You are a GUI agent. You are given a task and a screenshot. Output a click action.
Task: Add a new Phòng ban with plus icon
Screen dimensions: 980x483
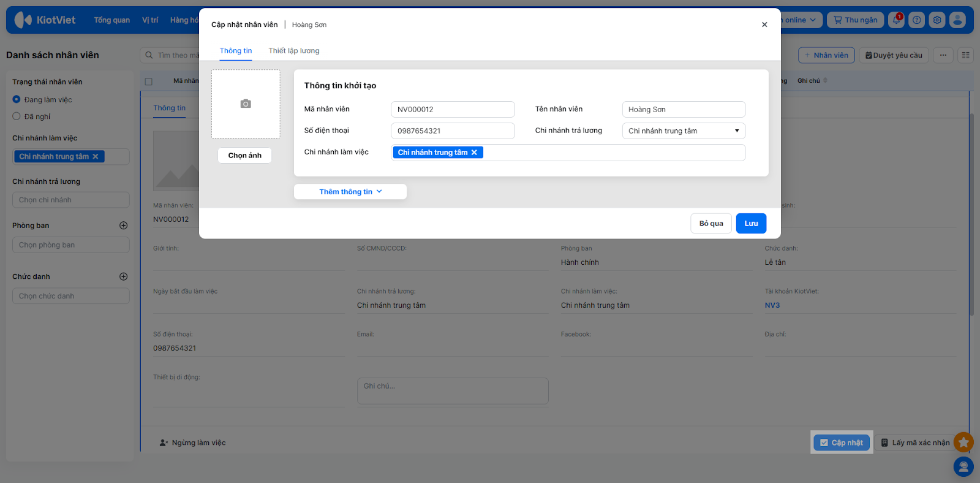[123, 226]
